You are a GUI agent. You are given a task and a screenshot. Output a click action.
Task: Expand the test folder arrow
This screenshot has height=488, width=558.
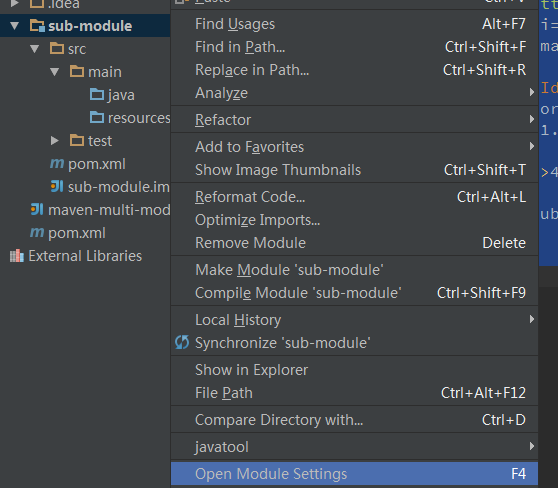click(x=54, y=141)
